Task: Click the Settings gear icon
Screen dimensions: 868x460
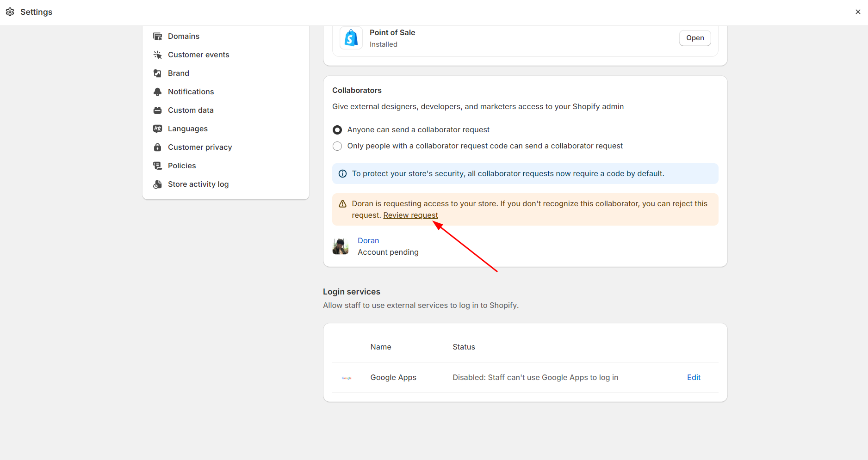Action: (10, 12)
